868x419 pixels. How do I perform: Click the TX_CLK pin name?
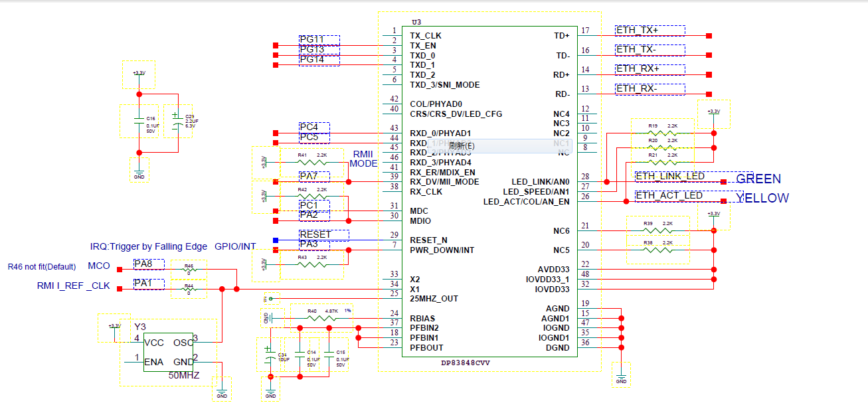(x=426, y=36)
